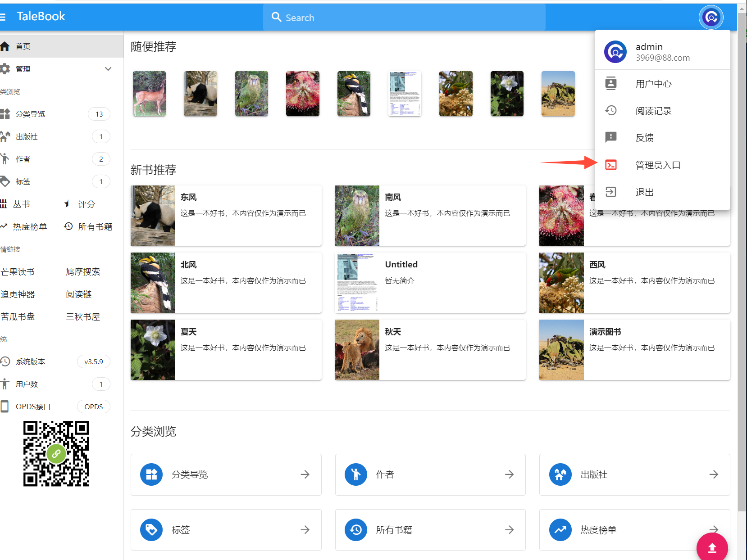Open the 出版社 category card
This screenshot has width=747, height=560.
click(634, 474)
